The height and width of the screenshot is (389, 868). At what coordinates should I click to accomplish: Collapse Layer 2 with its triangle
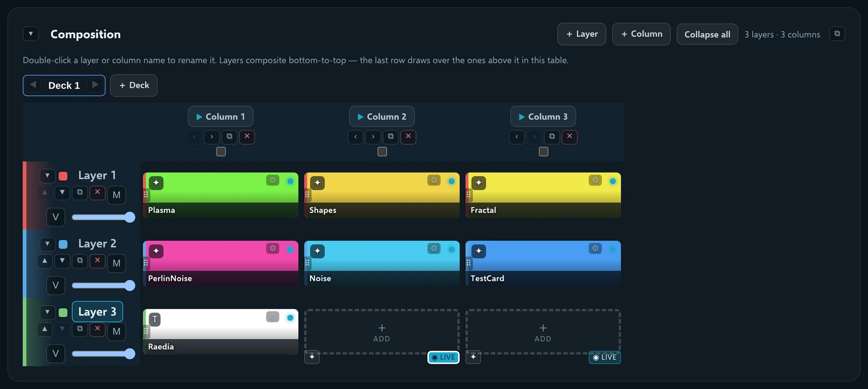pos(47,244)
